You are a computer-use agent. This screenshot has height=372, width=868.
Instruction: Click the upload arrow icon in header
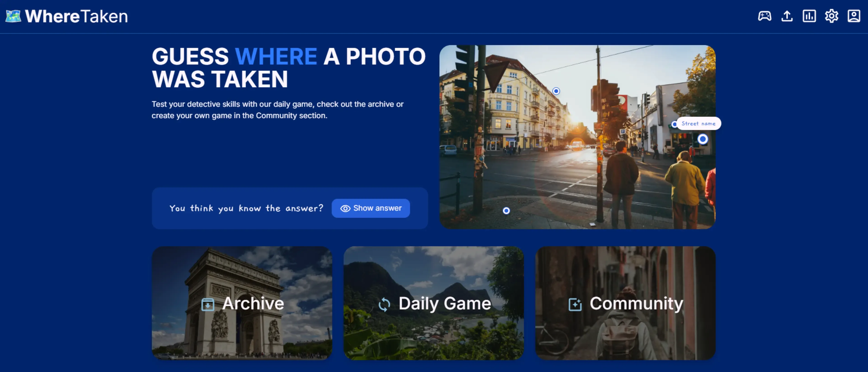787,16
